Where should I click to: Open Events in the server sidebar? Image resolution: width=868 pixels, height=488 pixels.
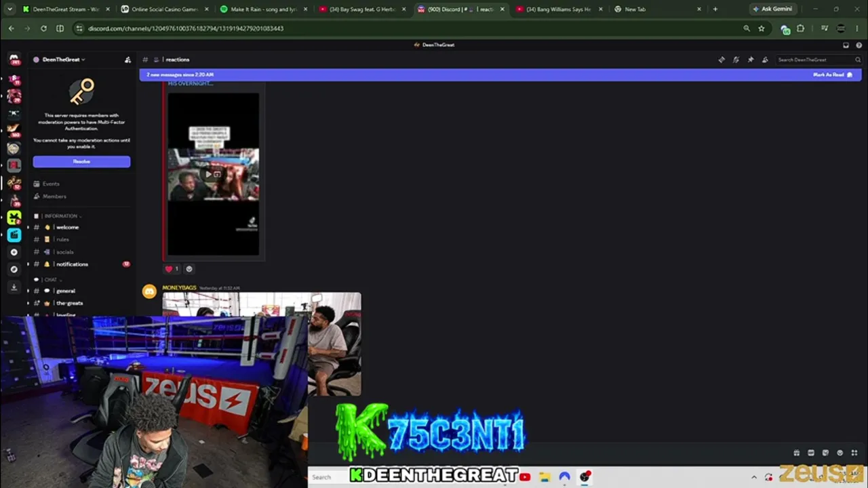pyautogui.click(x=52, y=184)
